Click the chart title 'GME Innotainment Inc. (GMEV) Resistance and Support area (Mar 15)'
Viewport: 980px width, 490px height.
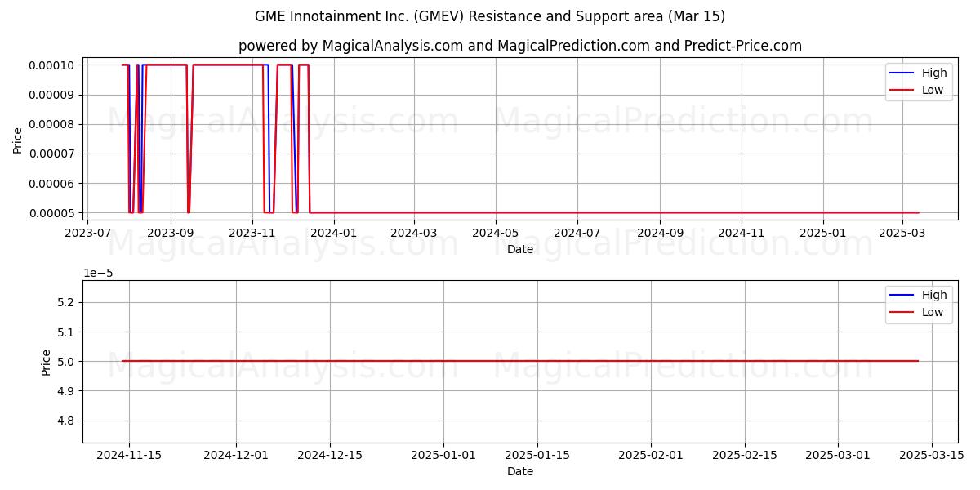(490, 16)
